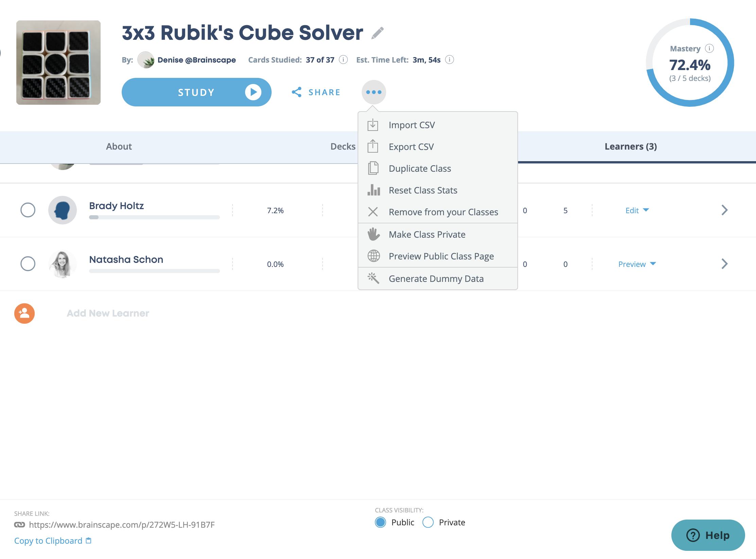Click the Help button
This screenshot has width=756, height=559.
coord(708,535)
